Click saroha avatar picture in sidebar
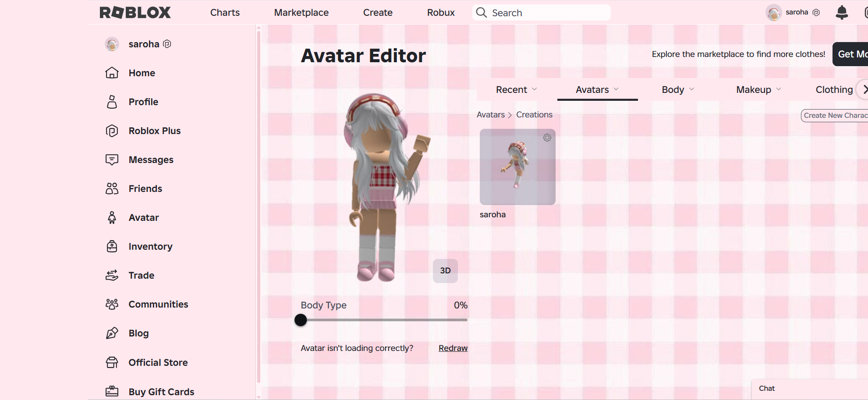The image size is (868, 400). click(x=112, y=44)
